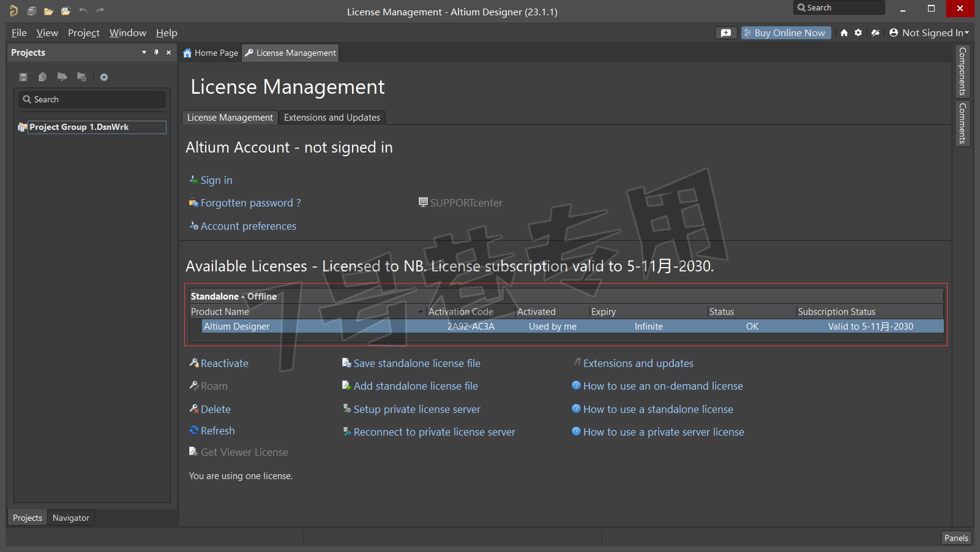
Task: Click the help icon beside on-demand license link
Action: [576, 385]
